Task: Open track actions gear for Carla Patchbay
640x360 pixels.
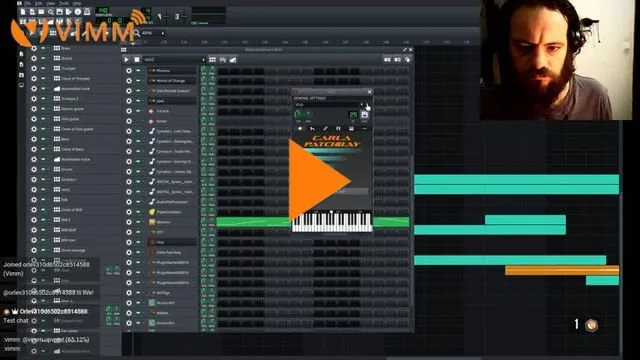Action: click(129, 252)
